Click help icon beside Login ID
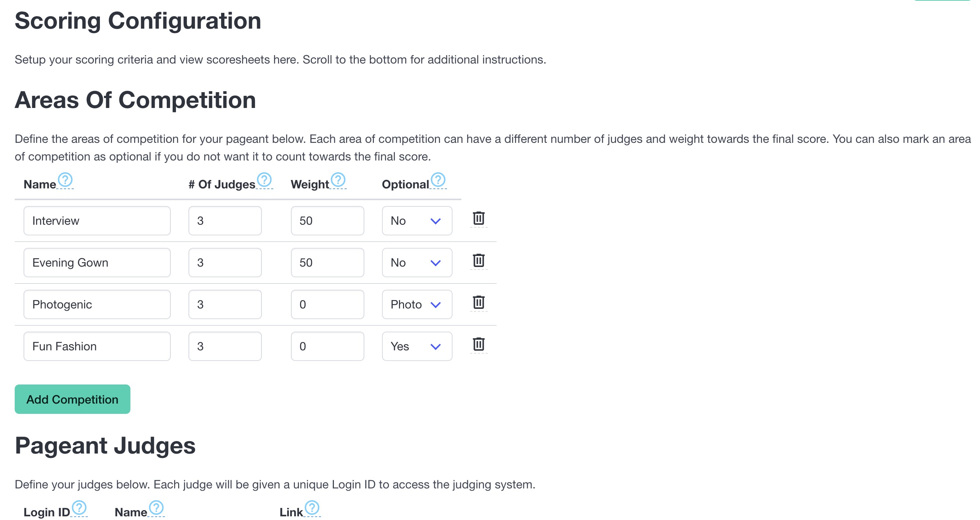 [x=79, y=508]
